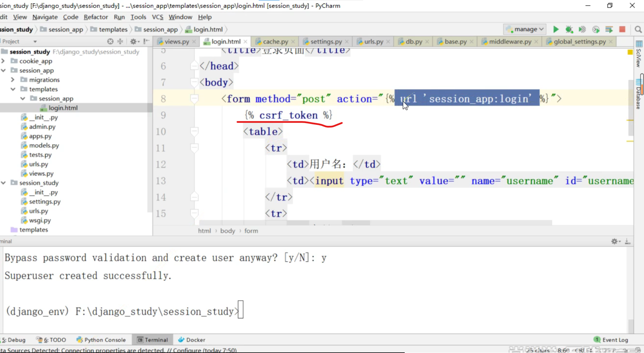Open the Navigate menu

coord(45,17)
